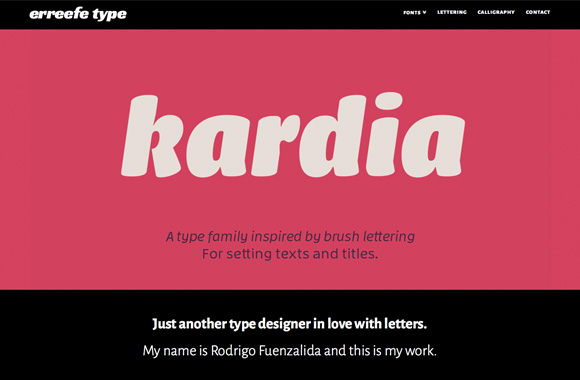The height and width of the screenshot is (380, 580).
Task: Click 'For setting texts and titles.' line
Action: click(x=290, y=254)
